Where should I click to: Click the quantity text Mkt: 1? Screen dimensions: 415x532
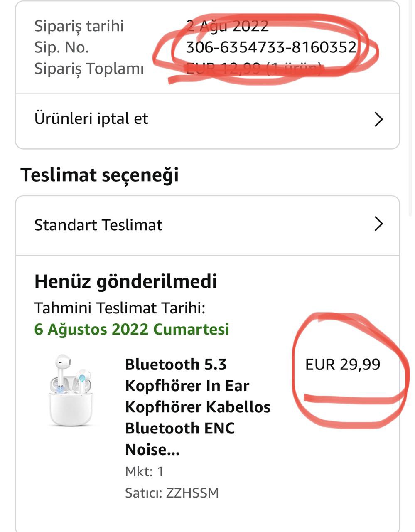coord(144,471)
